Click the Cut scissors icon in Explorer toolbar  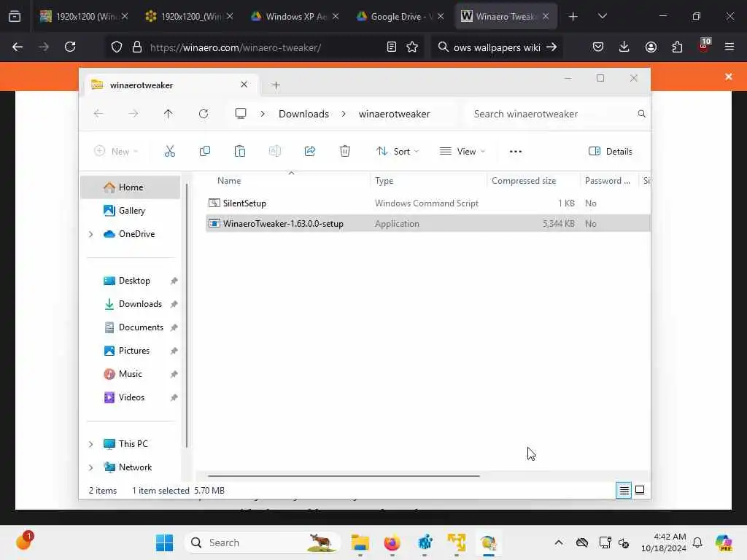click(169, 152)
